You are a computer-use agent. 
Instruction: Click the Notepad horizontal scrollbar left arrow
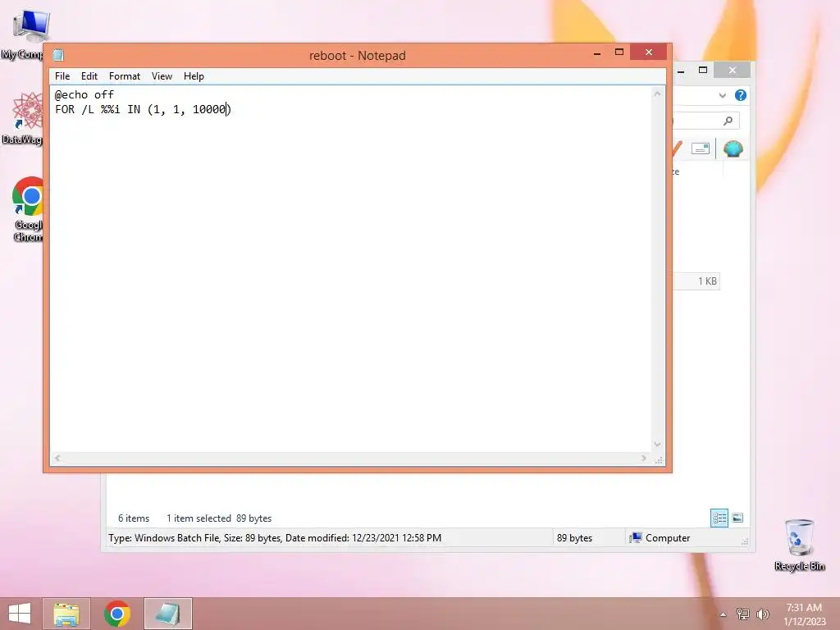pos(57,458)
